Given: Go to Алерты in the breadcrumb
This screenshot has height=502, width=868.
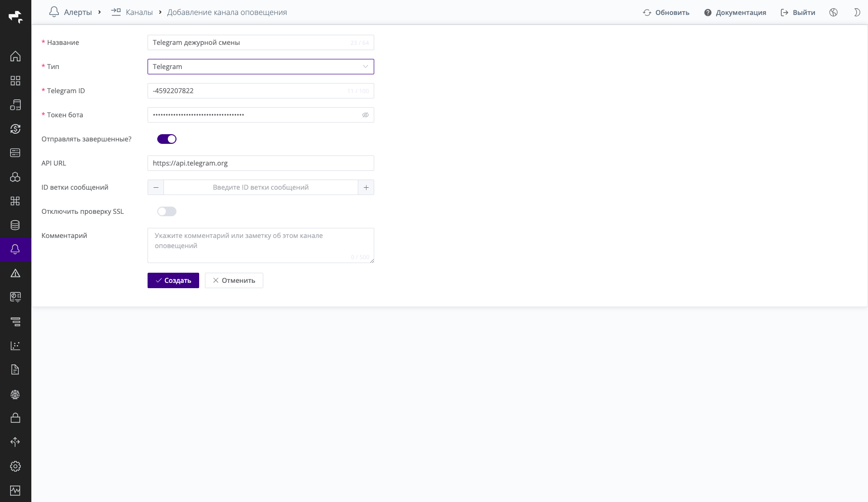Looking at the screenshot, I should click(70, 13).
